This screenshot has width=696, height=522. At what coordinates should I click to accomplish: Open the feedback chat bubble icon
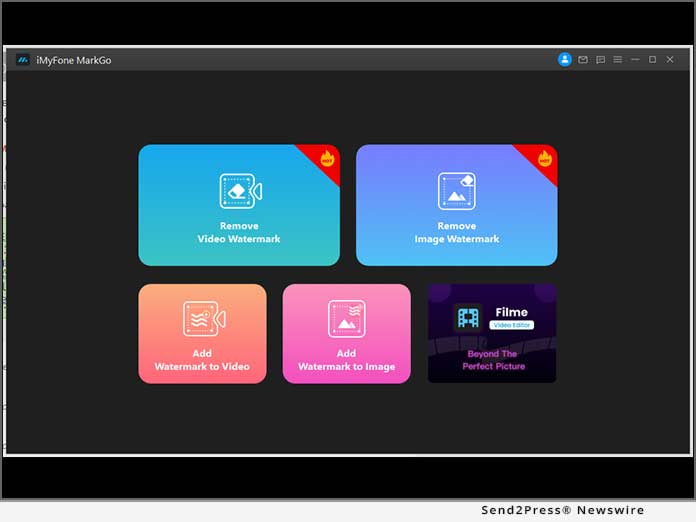601,60
